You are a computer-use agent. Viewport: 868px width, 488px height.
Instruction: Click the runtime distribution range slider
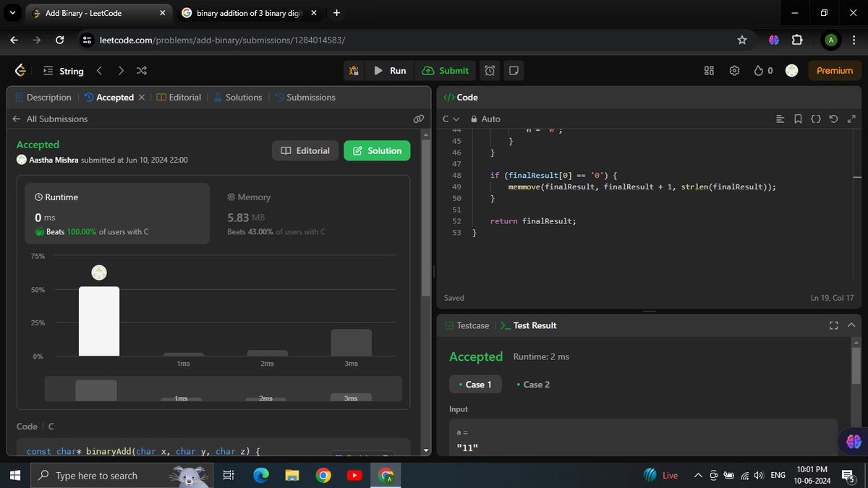click(x=224, y=389)
